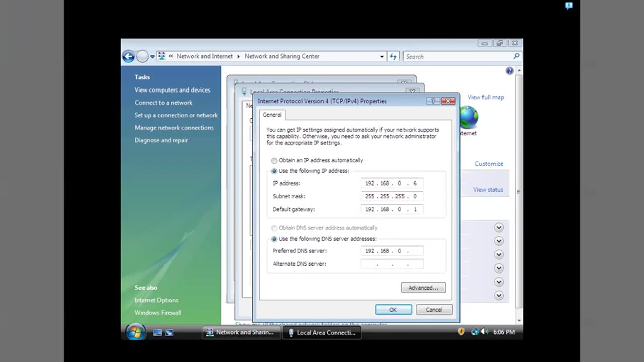Open the Windows Security shield tray icon
The width and height of the screenshot is (644, 362).
click(x=461, y=332)
